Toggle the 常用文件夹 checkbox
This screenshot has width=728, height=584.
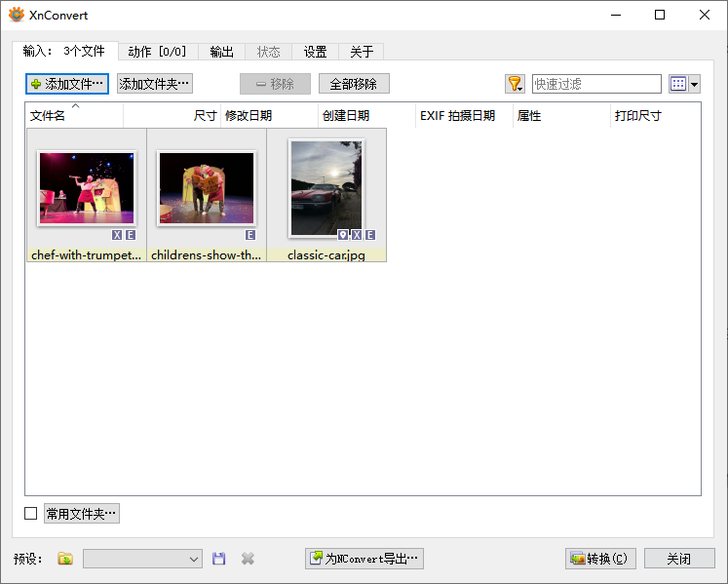31,514
